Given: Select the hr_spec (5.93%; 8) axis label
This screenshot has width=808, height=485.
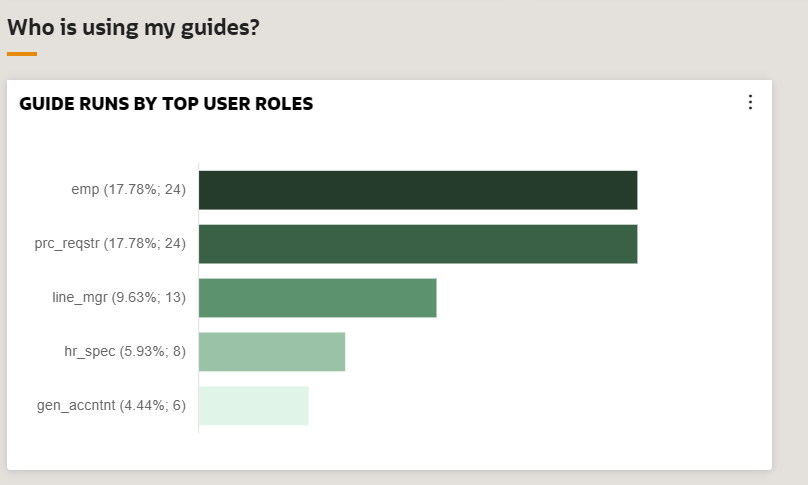Looking at the screenshot, I should click(125, 352).
